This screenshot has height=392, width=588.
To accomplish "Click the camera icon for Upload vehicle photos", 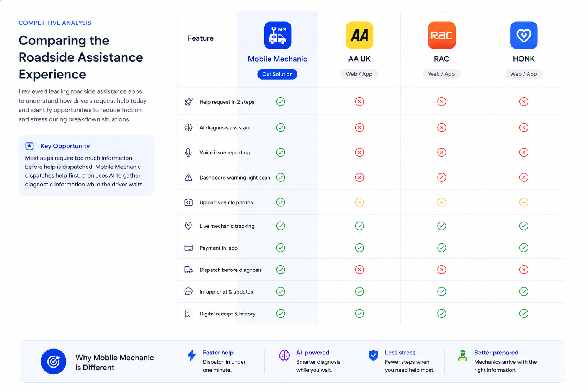I will [188, 202].
